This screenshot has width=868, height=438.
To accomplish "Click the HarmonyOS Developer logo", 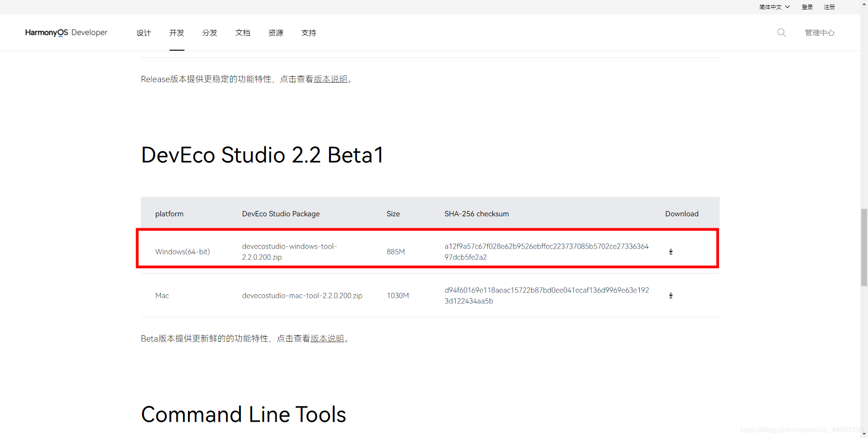I will 66,33.
